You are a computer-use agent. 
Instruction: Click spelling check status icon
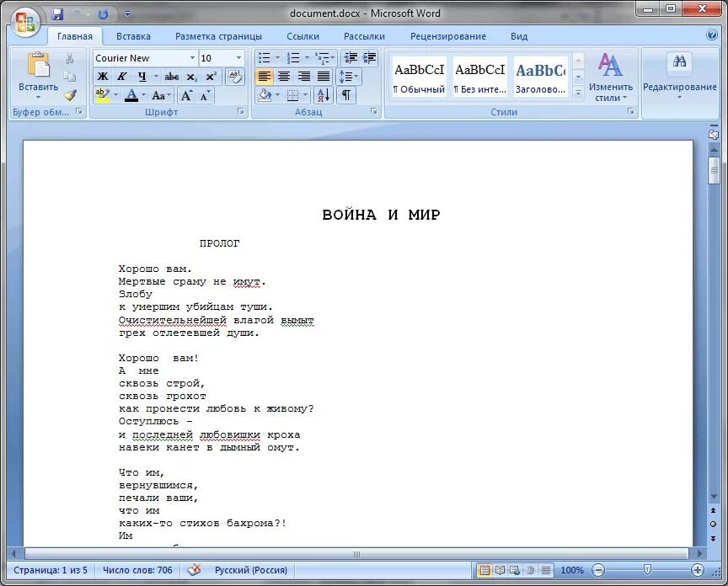pyautogui.click(x=195, y=569)
